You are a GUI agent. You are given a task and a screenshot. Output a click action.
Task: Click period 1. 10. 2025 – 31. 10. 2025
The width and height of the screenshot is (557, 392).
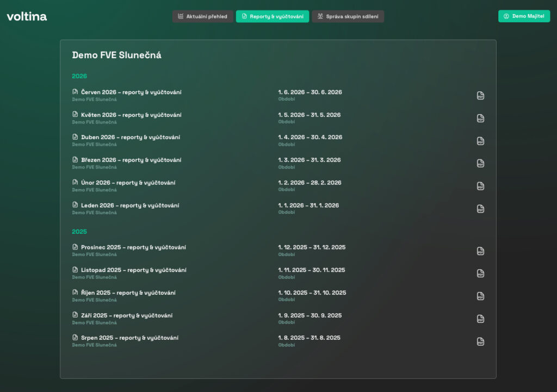(312, 293)
